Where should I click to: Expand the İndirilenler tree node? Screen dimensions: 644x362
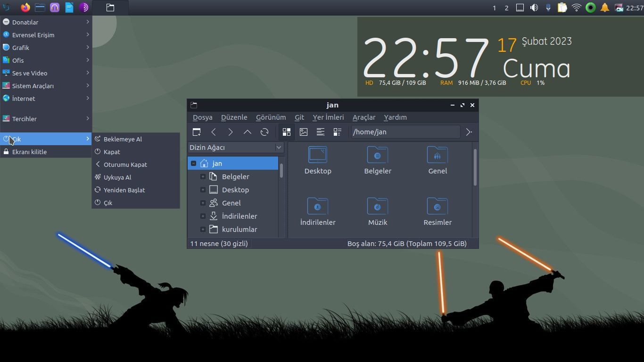click(203, 216)
